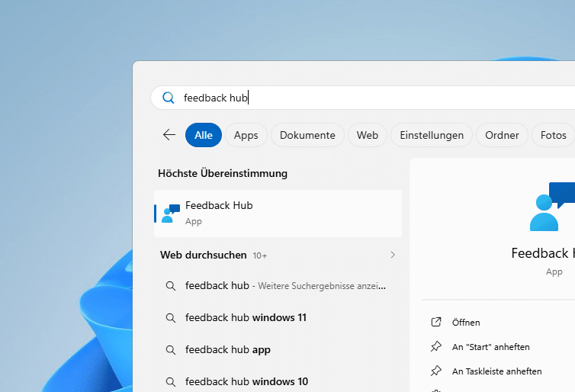Open feedback hub Weitere Suchergebnisse anzeigen suggestion
This screenshot has height=392, width=575.
click(x=278, y=286)
